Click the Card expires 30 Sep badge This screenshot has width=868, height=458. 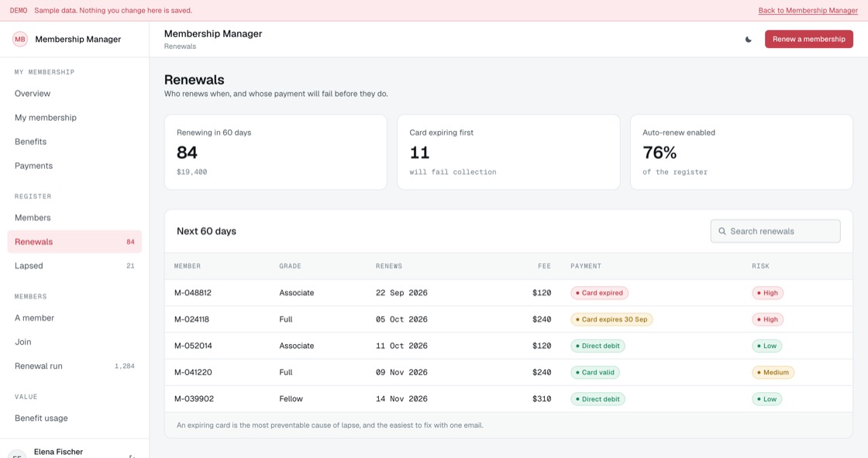click(611, 319)
